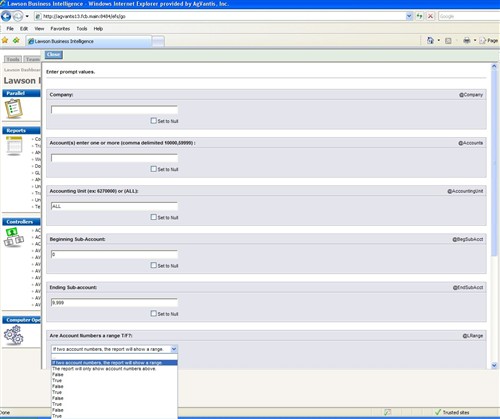Check Set to Null under Account(s)

(x=153, y=169)
